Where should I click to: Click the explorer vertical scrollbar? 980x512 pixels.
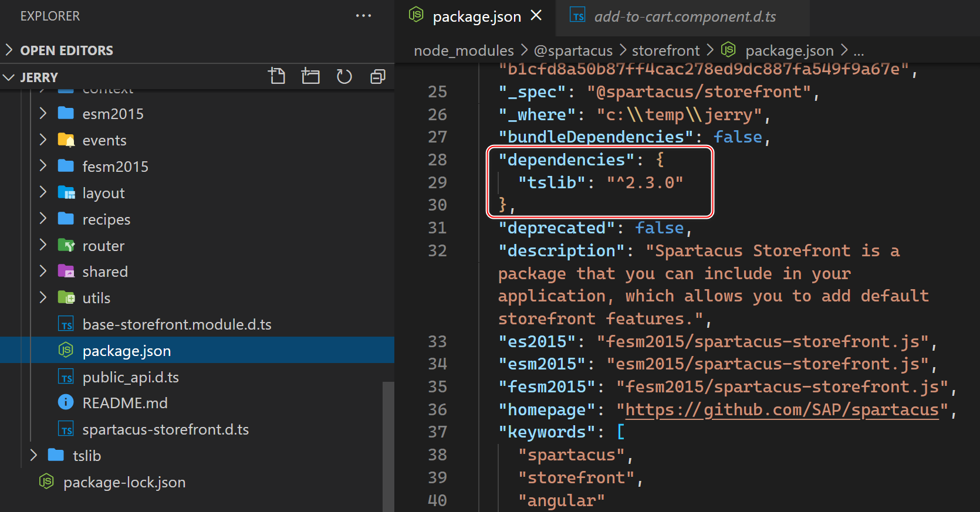(x=388, y=447)
